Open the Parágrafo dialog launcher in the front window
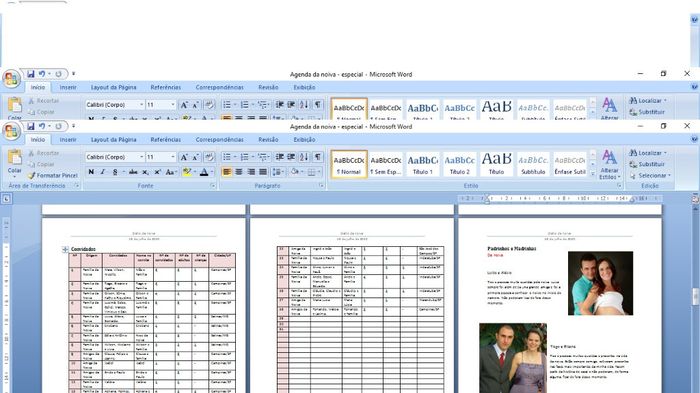The height and width of the screenshot is (393, 700). (x=321, y=186)
